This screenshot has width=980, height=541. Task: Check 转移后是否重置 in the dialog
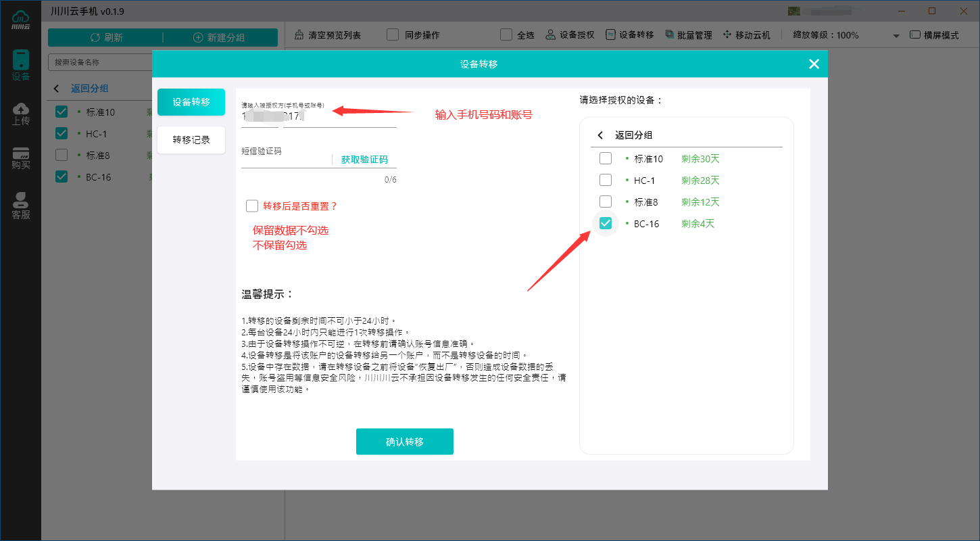(x=252, y=206)
